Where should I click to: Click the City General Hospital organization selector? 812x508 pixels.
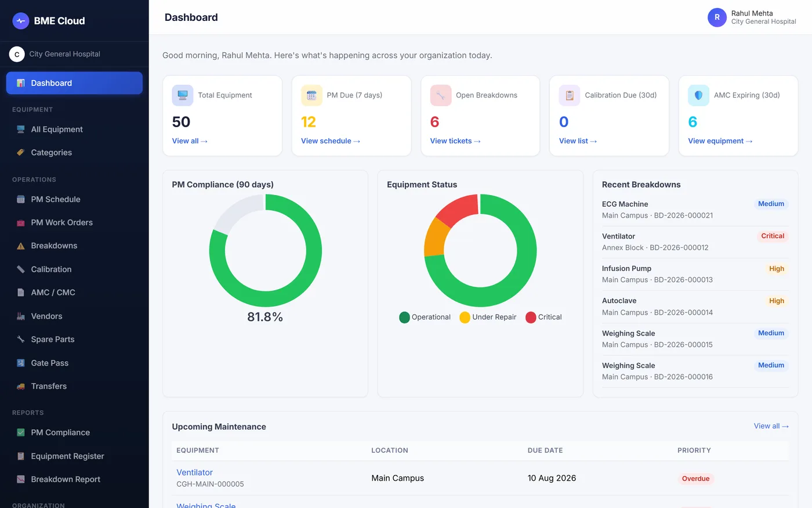[74, 54]
